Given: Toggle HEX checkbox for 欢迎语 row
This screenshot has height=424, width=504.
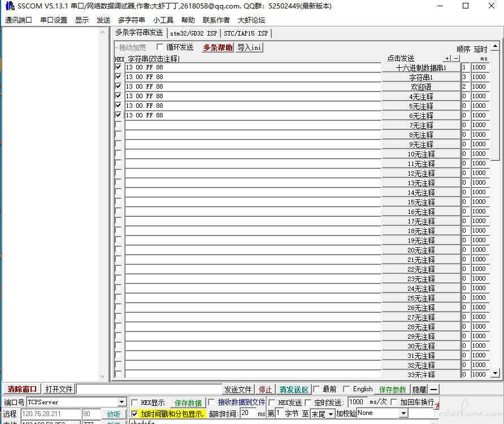Looking at the screenshot, I should (118, 86).
